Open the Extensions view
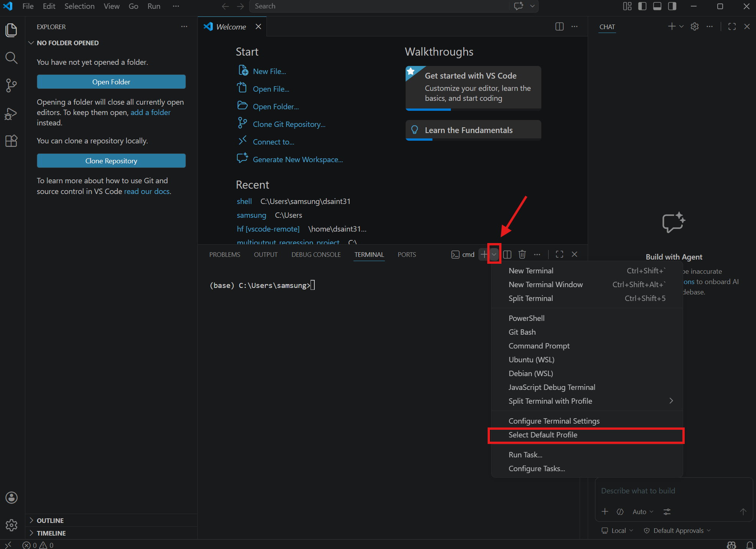 (12, 141)
